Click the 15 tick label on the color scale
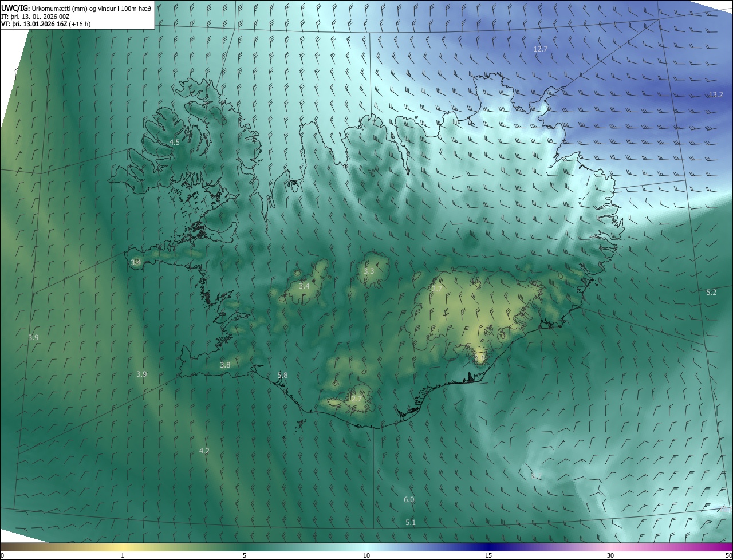This screenshot has height=560, width=733. (488, 555)
